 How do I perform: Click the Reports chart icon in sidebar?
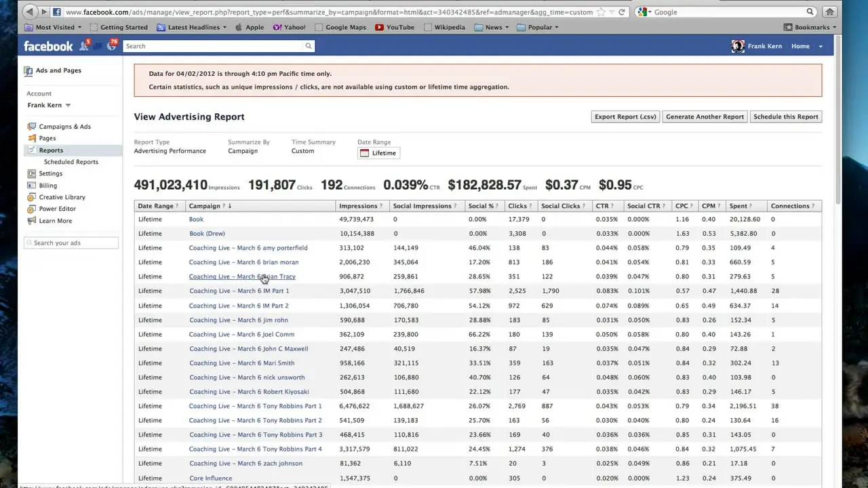[31, 150]
